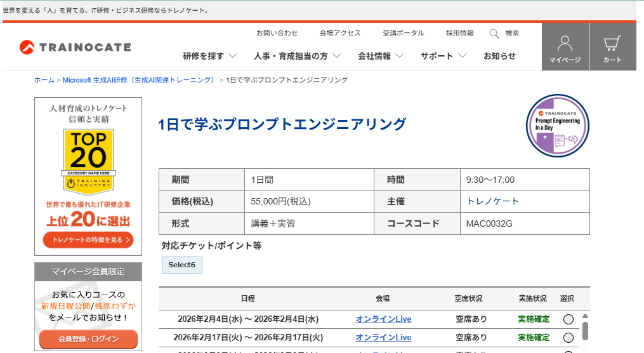Select radio button for 2026年2月4日 schedule
The image size is (644, 353).
click(568, 319)
